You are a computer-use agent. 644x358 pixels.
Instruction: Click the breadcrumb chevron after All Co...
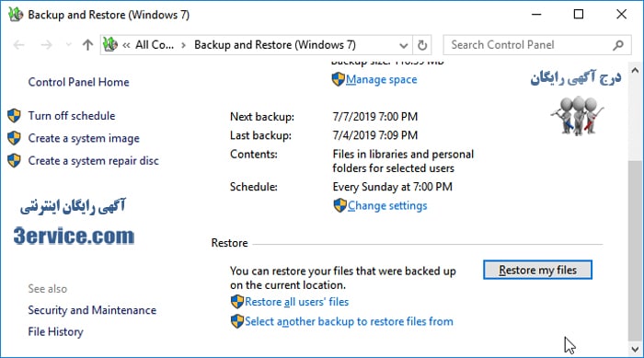click(x=184, y=45)
